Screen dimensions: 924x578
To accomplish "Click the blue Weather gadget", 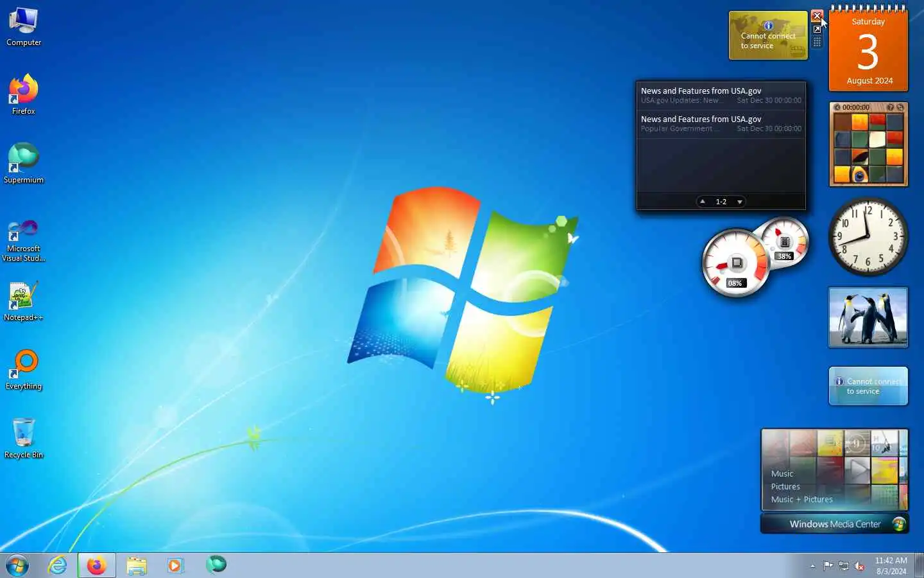I will [x=868, y=386].
